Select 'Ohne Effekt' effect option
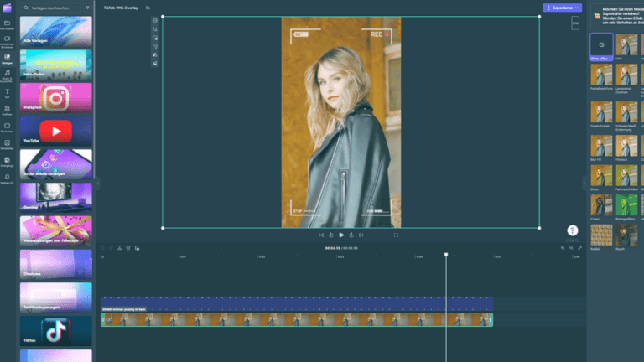The height and width of the screenshot is (362, 644). click(x=600, y=45)
